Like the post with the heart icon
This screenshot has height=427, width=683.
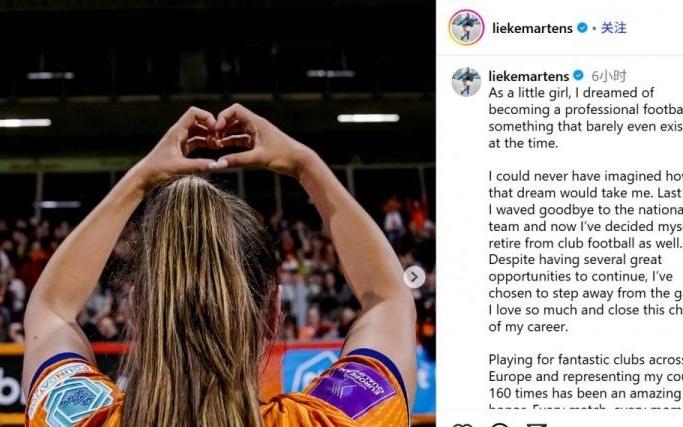click(462, 425)
